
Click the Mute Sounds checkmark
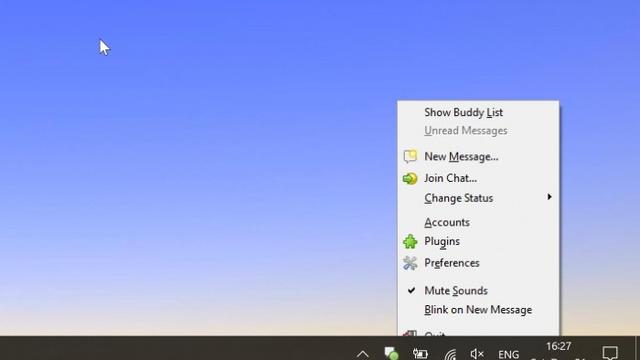tap(411, 290)
